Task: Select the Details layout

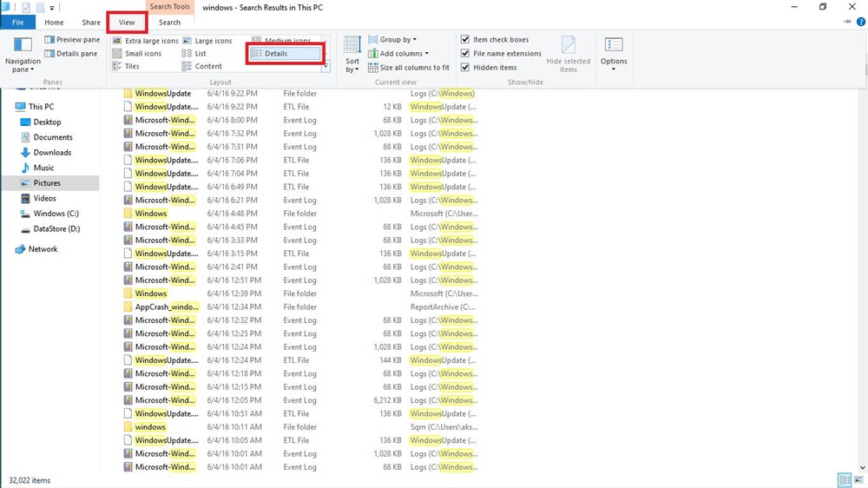Action: (x=286, y=54)
